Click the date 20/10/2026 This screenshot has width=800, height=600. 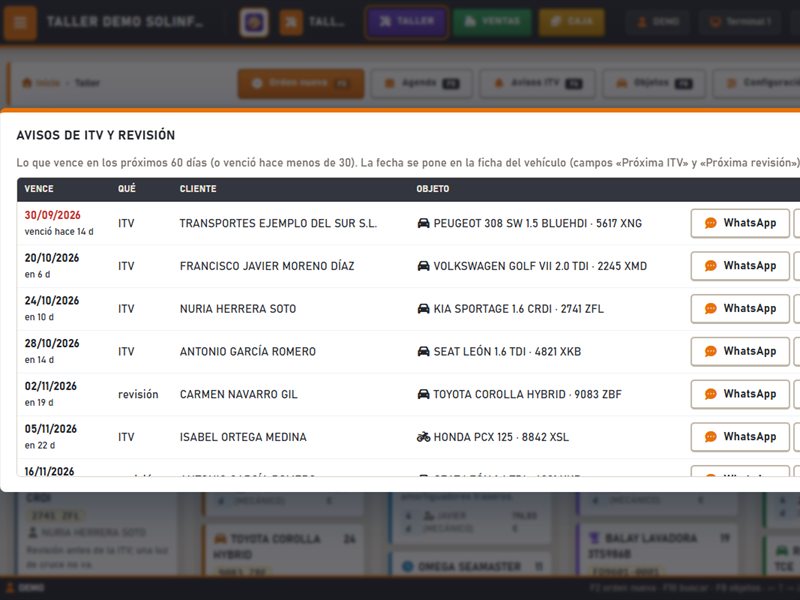52,258
